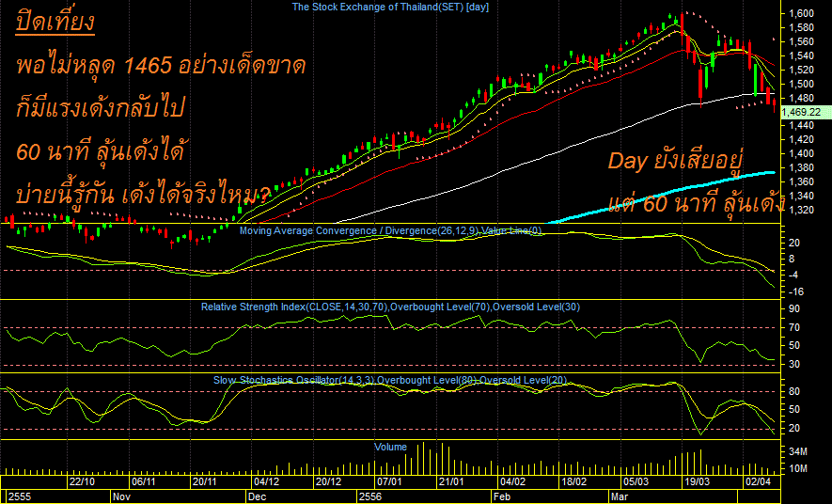Click the 2555 year label
832x504 pixels.
[20, 496]
